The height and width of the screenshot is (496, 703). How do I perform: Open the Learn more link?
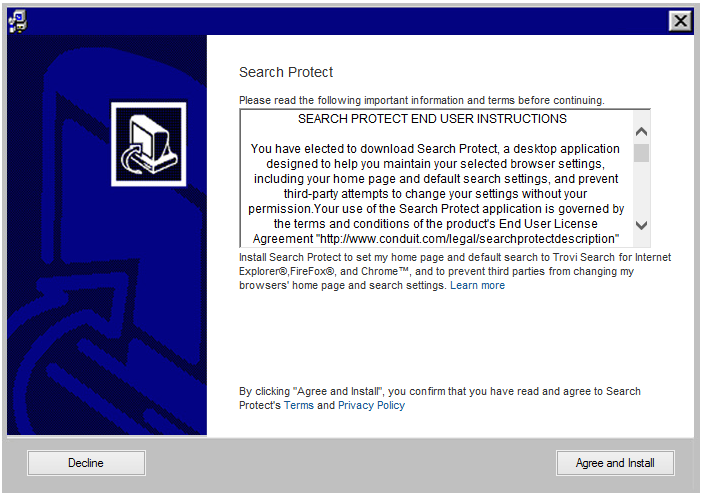(477, 285)
